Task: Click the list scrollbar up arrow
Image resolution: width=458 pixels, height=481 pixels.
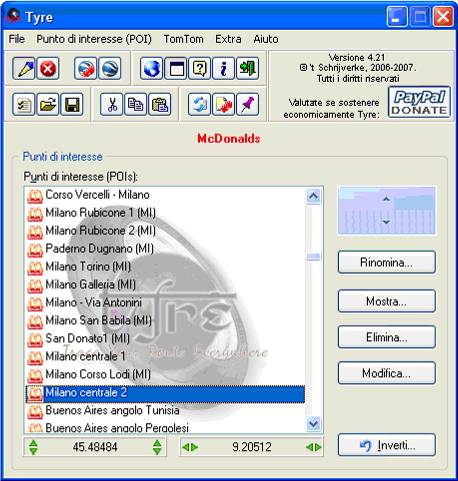Action: pos(313,196)
